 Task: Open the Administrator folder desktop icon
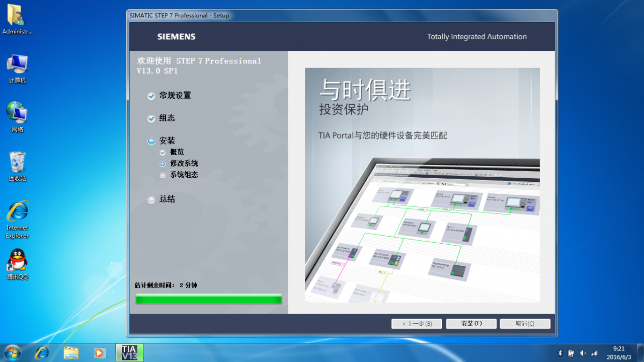[x=17, y=19]
